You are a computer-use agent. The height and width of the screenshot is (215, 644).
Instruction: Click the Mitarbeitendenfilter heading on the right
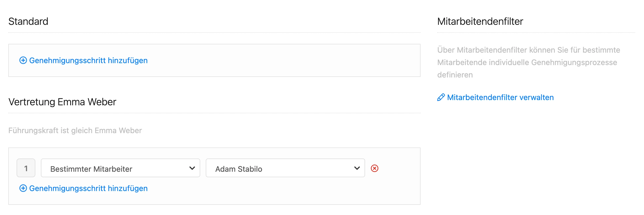(480, 21)
